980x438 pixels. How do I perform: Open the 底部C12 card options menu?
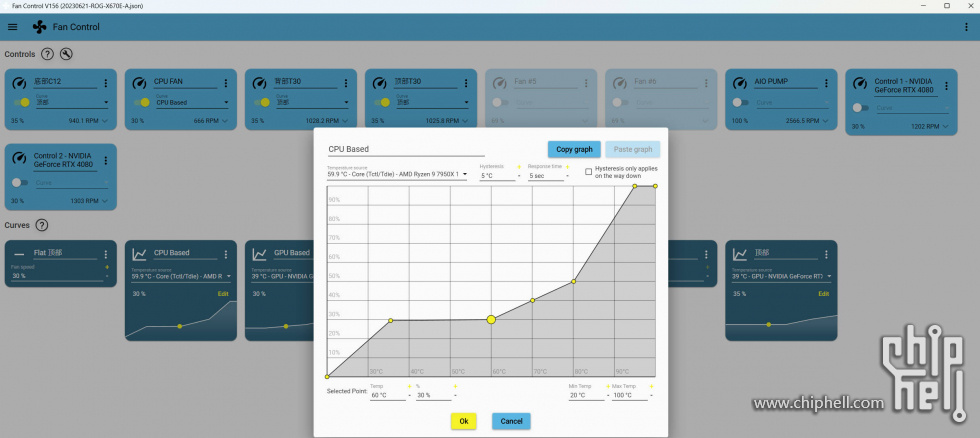[x=106, y=83]
